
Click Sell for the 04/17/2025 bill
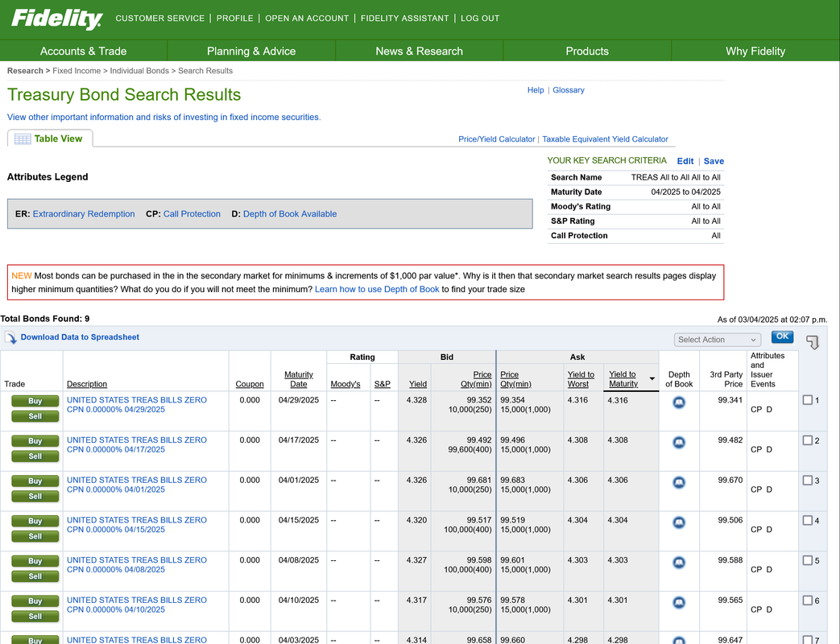35,456
